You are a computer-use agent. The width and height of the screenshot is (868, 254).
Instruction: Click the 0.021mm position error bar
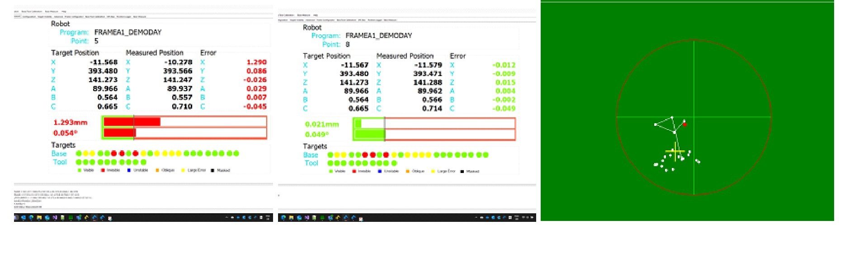coord(434,123)
